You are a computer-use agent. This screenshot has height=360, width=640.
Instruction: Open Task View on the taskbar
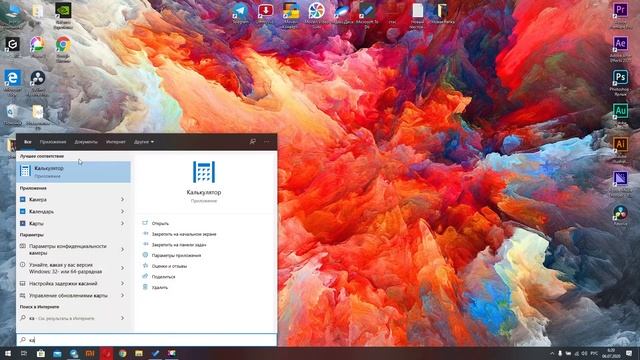coord(24,353)
